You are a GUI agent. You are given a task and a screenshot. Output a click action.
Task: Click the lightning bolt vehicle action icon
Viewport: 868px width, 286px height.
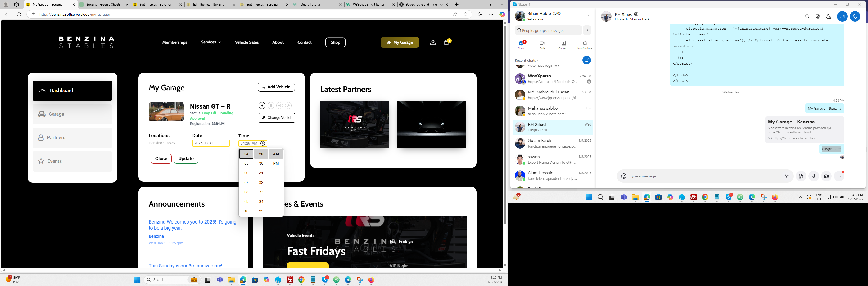point(262,106)
